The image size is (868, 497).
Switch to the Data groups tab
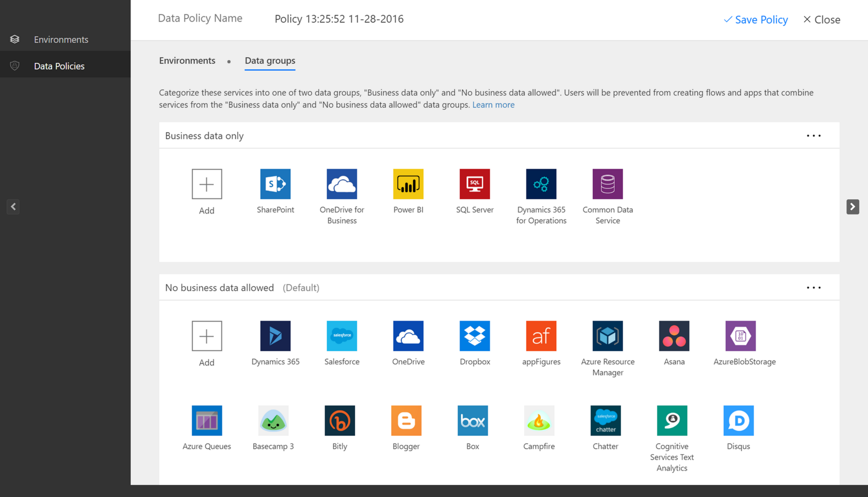coord(270,60)
